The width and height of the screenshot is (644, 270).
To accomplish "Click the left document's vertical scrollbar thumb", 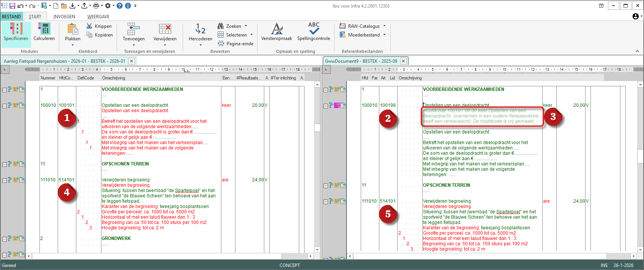I will (x=317, y=127).
